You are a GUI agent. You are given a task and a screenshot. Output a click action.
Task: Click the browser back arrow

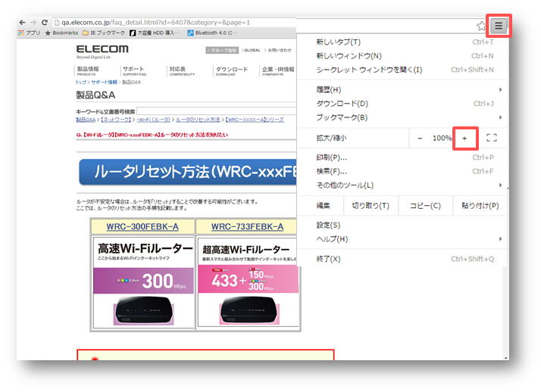pyautogui.click(x=23, y=23)
